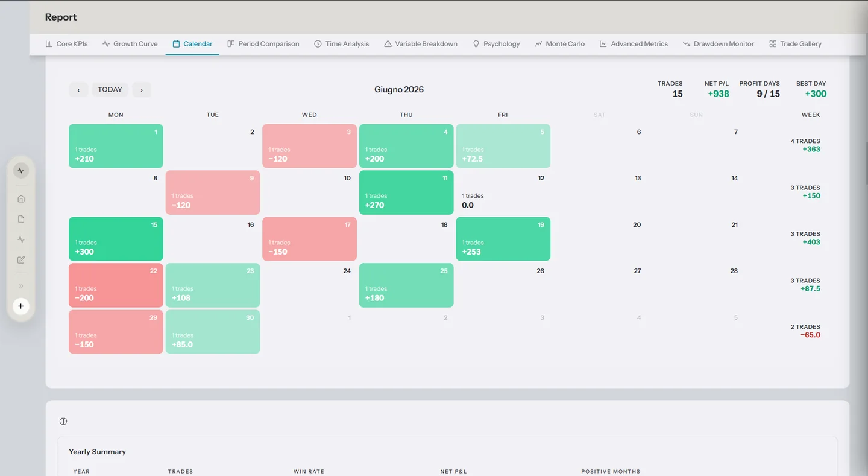Open the June 29 day cell
The image size is (868, 476).
coord(116,332)
